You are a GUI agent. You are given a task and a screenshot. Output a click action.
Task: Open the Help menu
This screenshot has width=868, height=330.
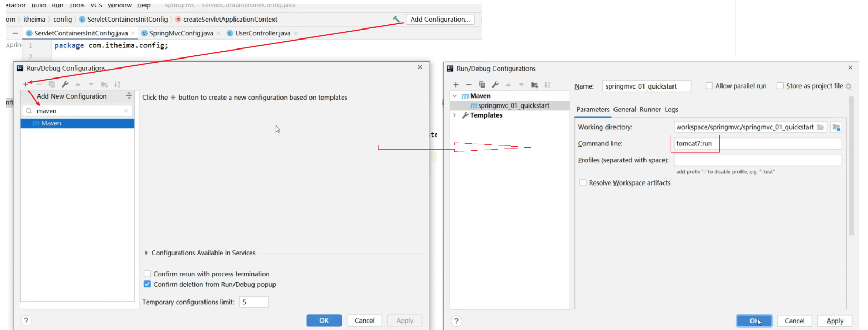[x=144, y=5]
